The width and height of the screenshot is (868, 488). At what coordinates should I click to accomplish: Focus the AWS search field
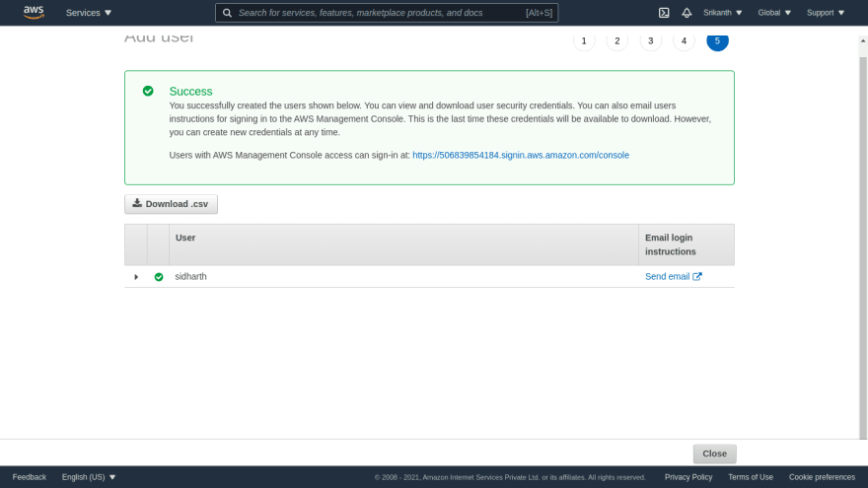(387, 13)
